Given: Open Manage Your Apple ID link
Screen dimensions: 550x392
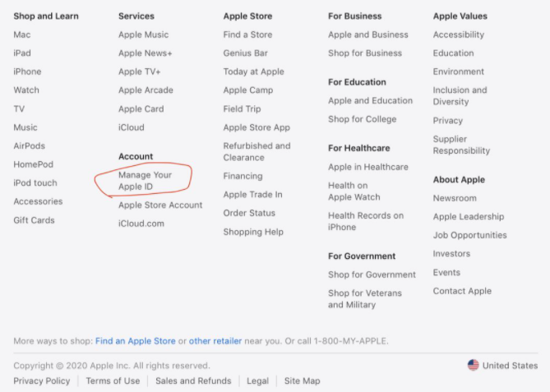Looking at the screenshot, I should click(x=145, y=181).
